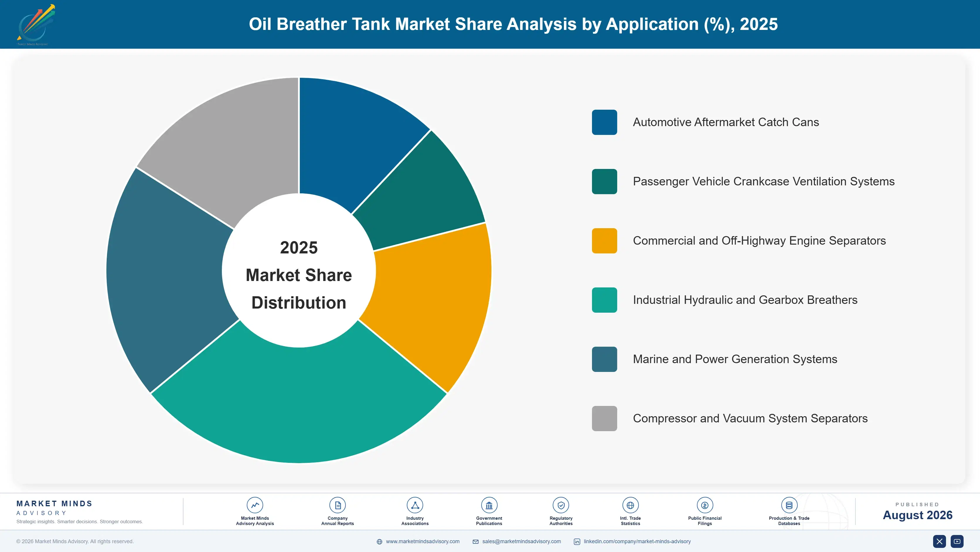This screenshot has height=552, width=980.
Task: Click the gray Compressor and Vacuum swatch
Action: tap(604, 418)
